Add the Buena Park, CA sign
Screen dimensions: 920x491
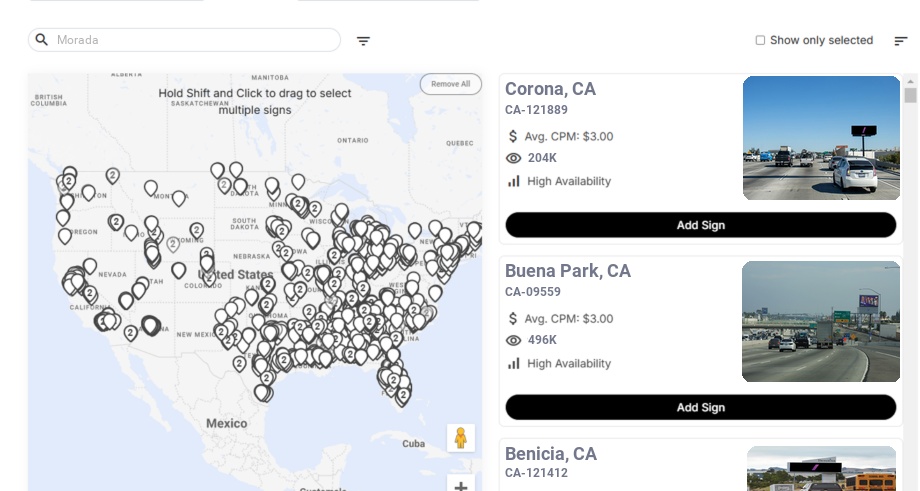700,407
